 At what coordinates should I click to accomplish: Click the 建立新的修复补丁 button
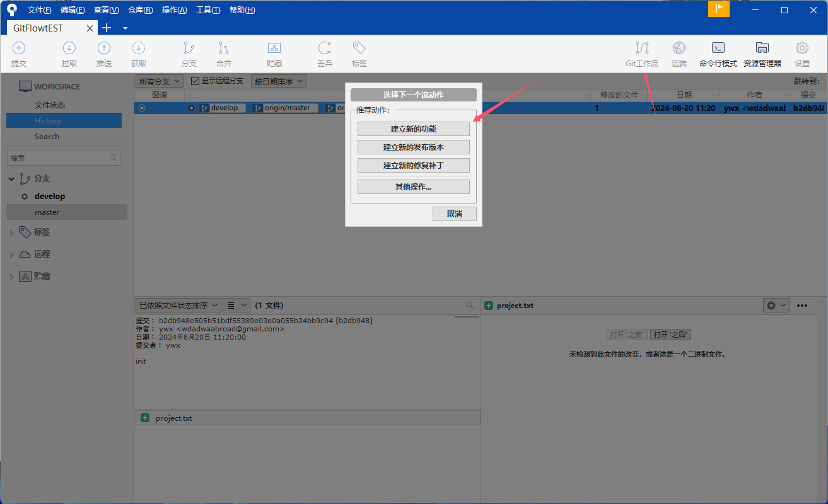[414, 165]
